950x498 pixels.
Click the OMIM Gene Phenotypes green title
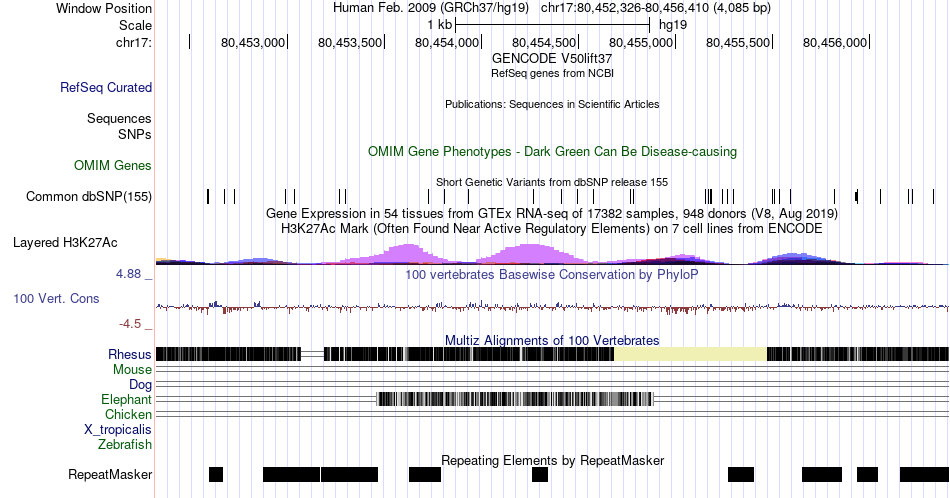pos(552,151)
